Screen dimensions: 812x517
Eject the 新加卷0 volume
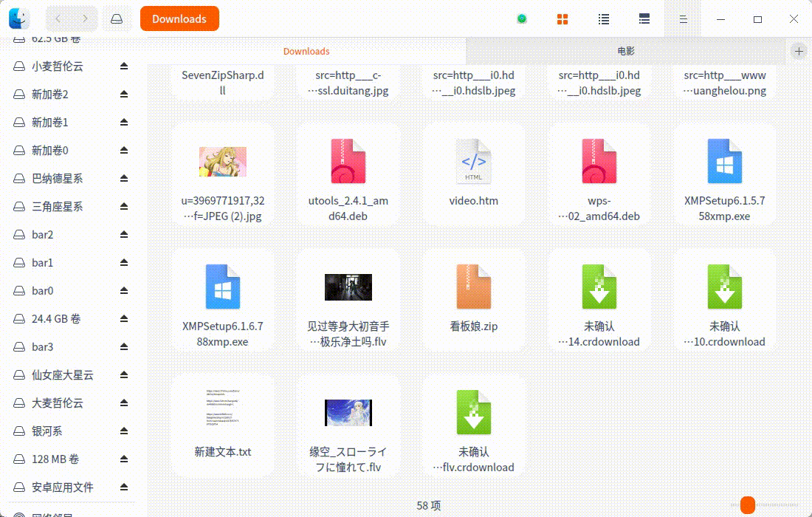124,150
